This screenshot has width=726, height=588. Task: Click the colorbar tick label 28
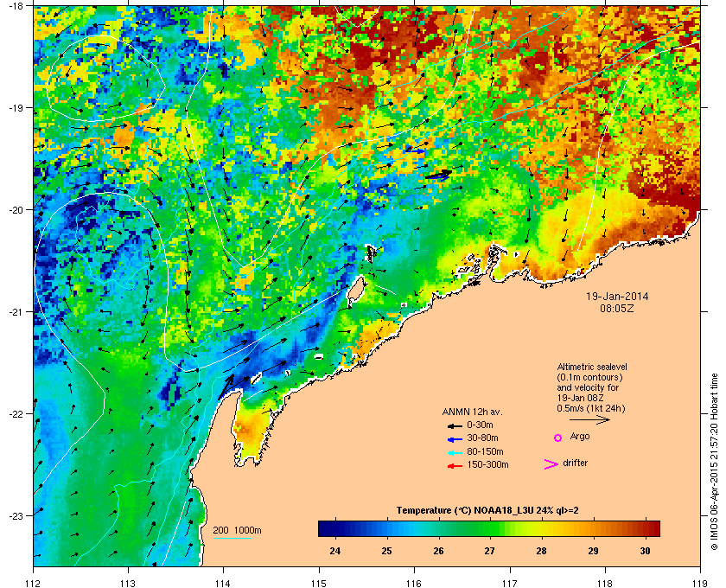coord(541,551)
